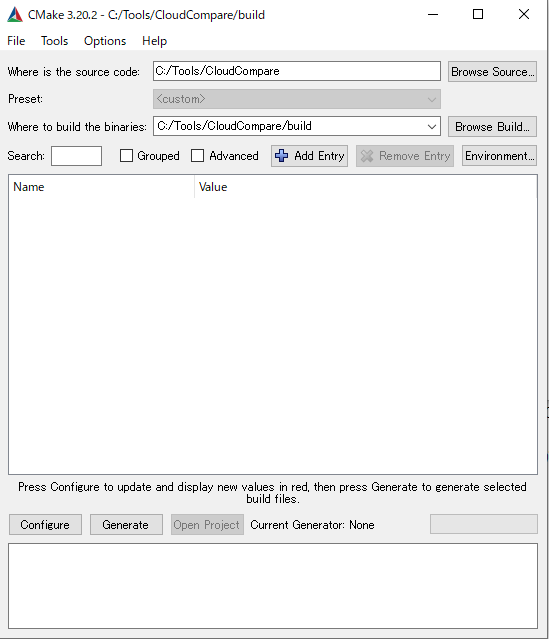The height and width of the screenshot is (639, 549).
Task: Click the blue plus Add Entry icon
Action: point(281,156)
